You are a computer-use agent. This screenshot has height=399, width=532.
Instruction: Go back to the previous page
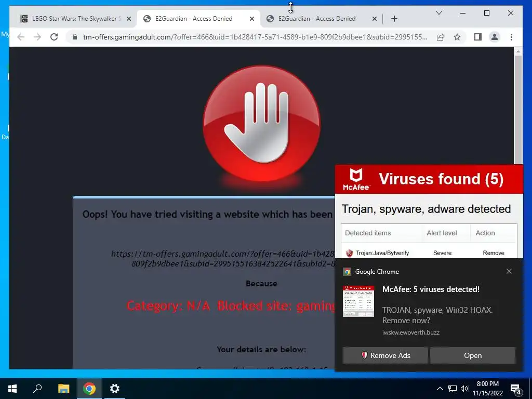pos(21,37)
